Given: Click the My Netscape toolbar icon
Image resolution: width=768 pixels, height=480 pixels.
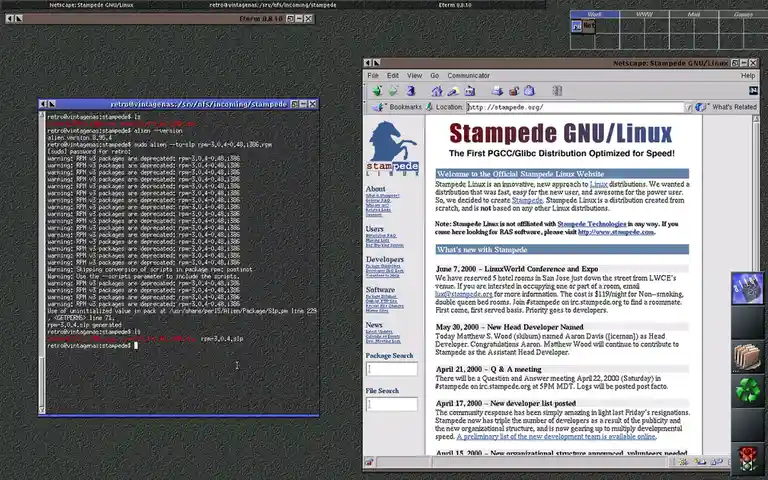Looking at the screenshot, I should click(x=470, y=91).
